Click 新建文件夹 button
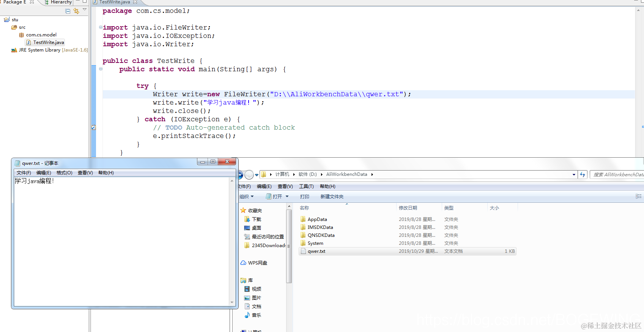 (332, 197)
